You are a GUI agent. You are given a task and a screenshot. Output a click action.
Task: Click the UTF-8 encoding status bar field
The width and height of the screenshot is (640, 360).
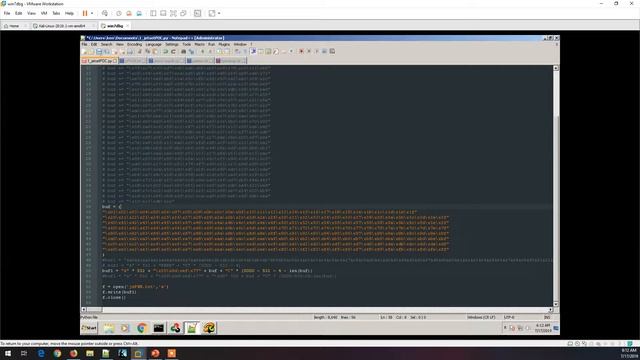[x=509, y=317]
